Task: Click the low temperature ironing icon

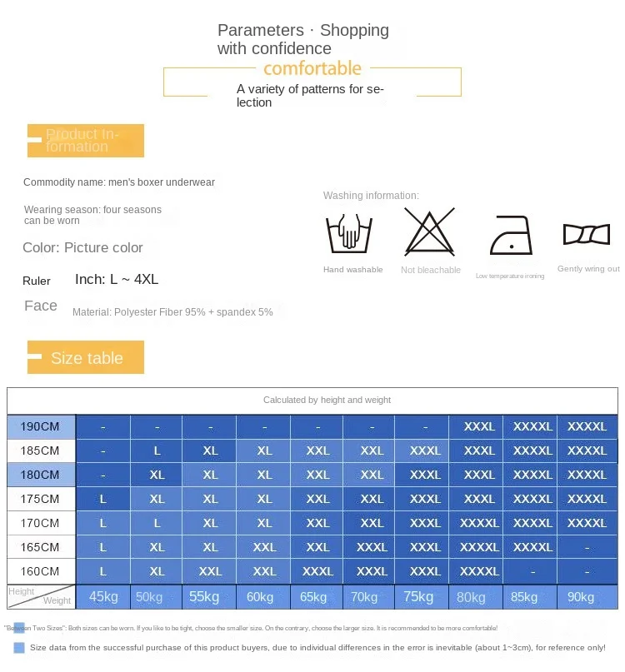Action: 509,236
